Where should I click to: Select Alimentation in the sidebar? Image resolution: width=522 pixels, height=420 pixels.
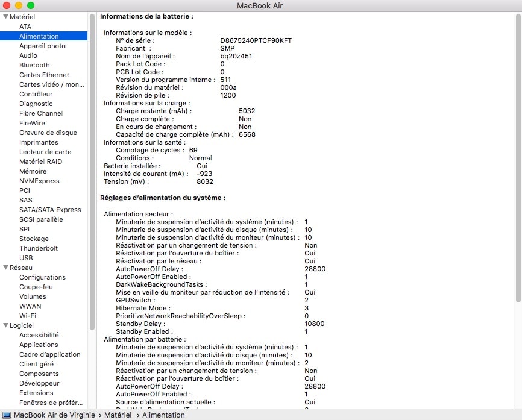(x=39, y=36)
